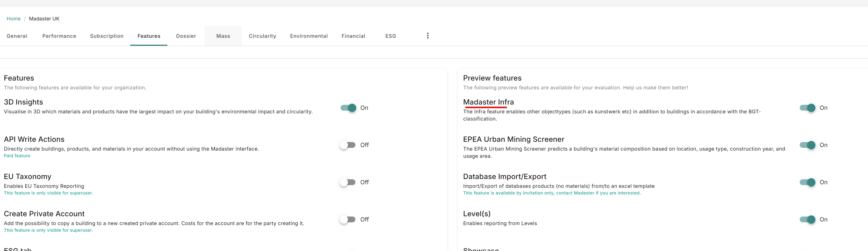Switch on Create Private Account toggle
This screenshot has width=868, height=251.
click(x=348, y=219)
